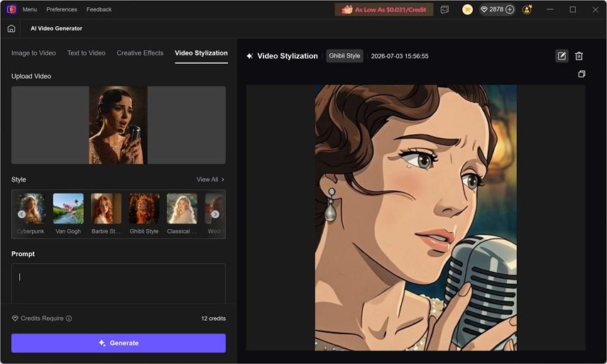Open the As Low As $0.031/Credit promotion
This screenshot has height=364, width=607.
click(x=384, y=10)
